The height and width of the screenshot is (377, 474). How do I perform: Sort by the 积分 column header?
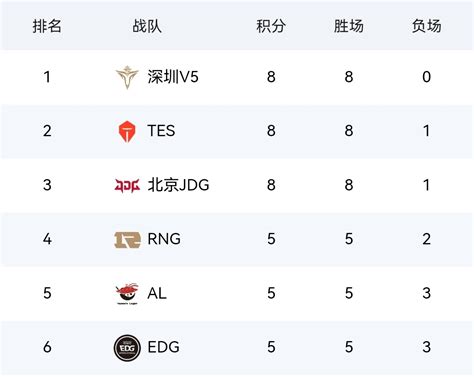coord(271,26)
